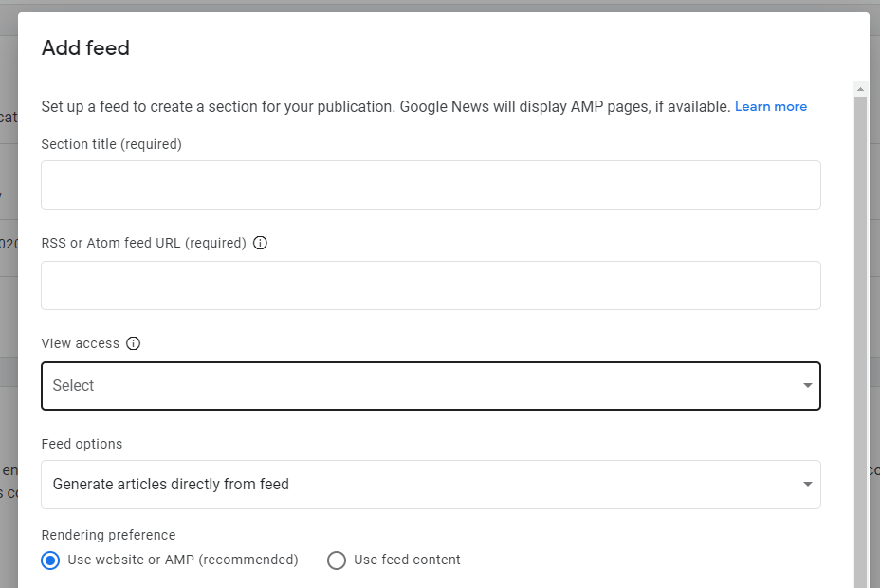Viewport: 880px width, 588px height.
Task: Click the dialog's vertical scrollbar thumb
Action: [x=860, y=332]
